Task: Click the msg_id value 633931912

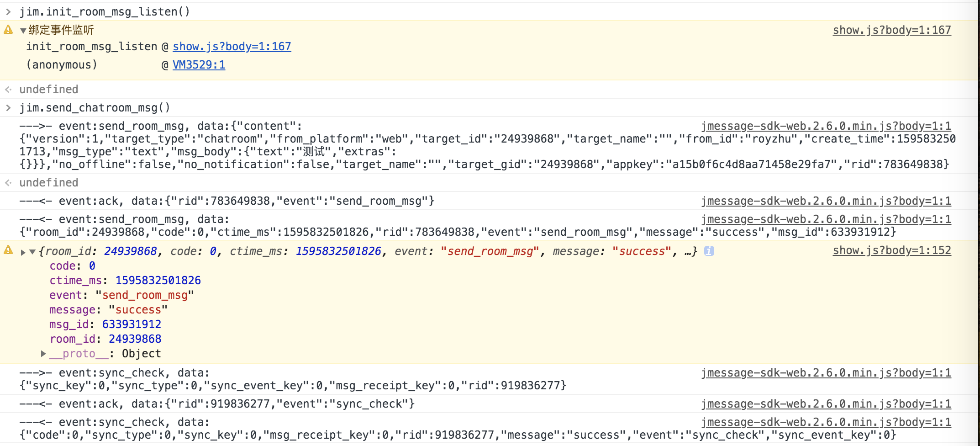Action: [x=132, y=324]
